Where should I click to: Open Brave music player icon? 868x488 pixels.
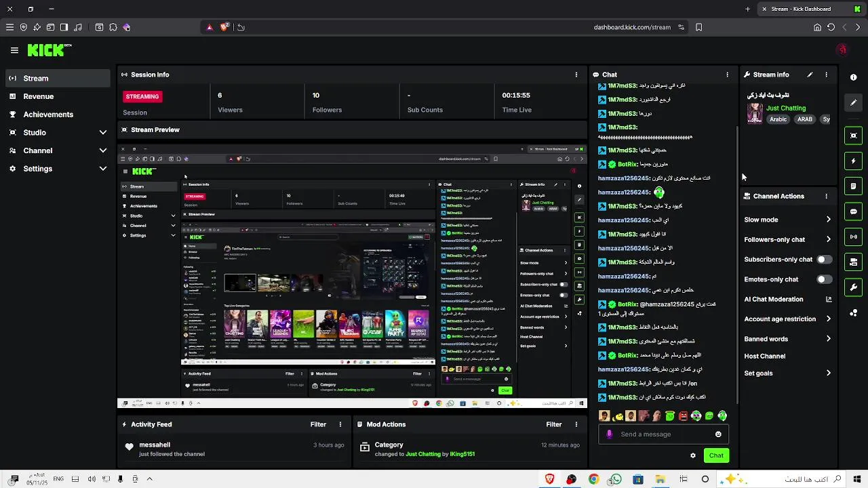78,27
